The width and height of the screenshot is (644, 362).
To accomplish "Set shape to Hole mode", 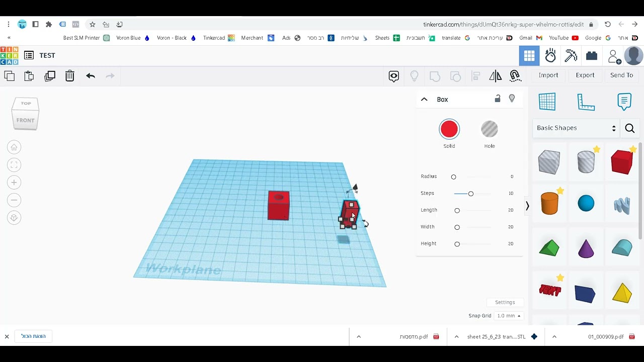I will point(490,129).
